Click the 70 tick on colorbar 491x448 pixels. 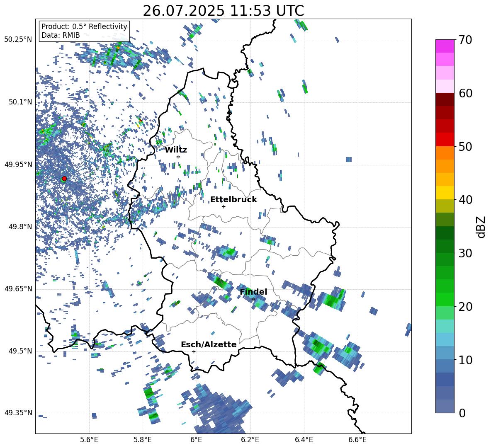(466, 40)
